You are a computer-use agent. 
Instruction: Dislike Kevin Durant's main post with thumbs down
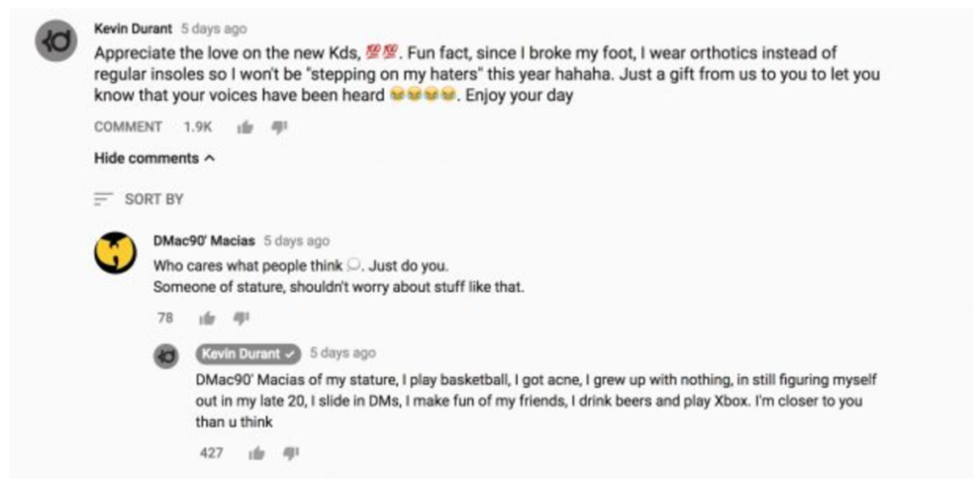pos(278,127)
